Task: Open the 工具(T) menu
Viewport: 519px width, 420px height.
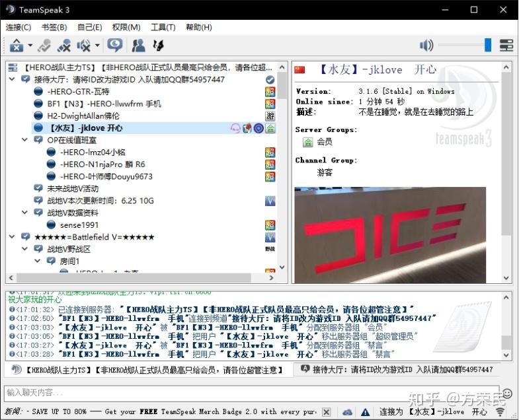Action: click(x=163, y=27)
